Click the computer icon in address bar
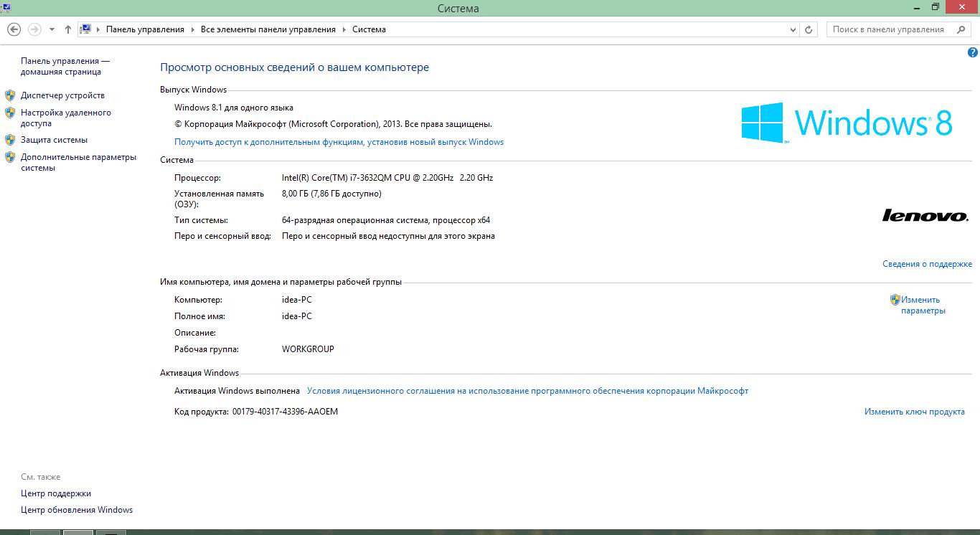Viewport: 980px width, 535px height. [85, 29]
